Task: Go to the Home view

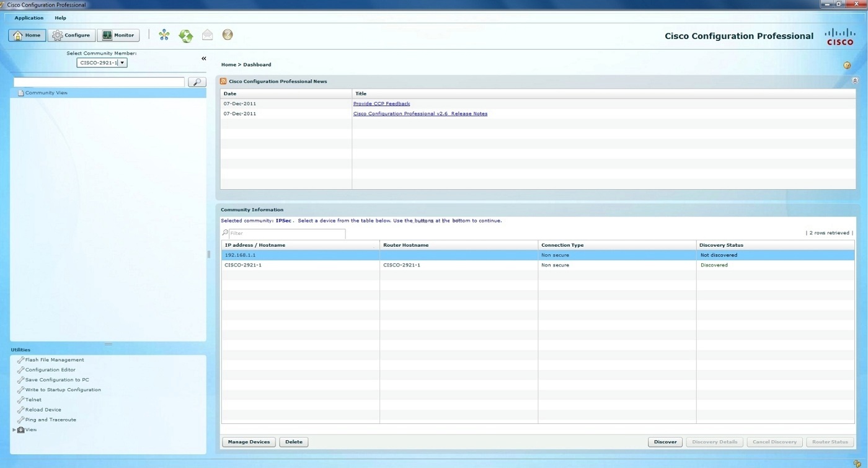Action: tap(27, 35)
